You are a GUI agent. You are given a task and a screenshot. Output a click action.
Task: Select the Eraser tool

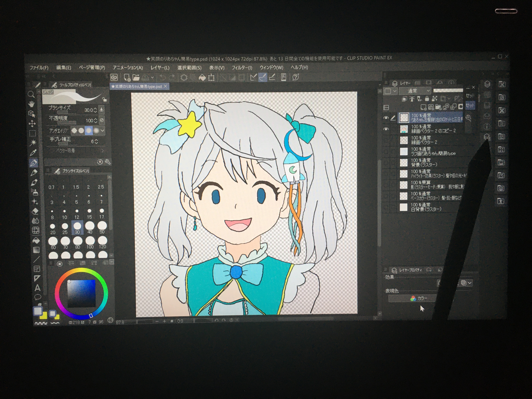coord(35,211)
